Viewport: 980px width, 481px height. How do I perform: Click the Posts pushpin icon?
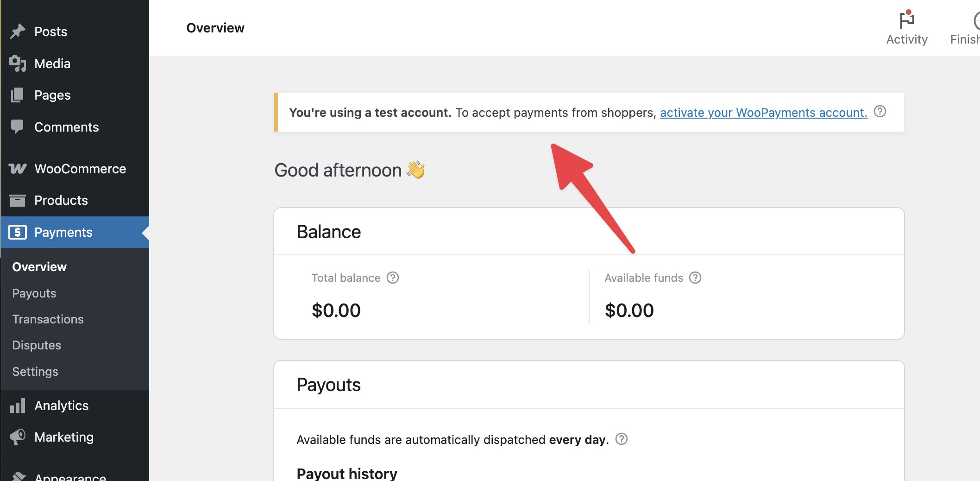click(18, 32)
